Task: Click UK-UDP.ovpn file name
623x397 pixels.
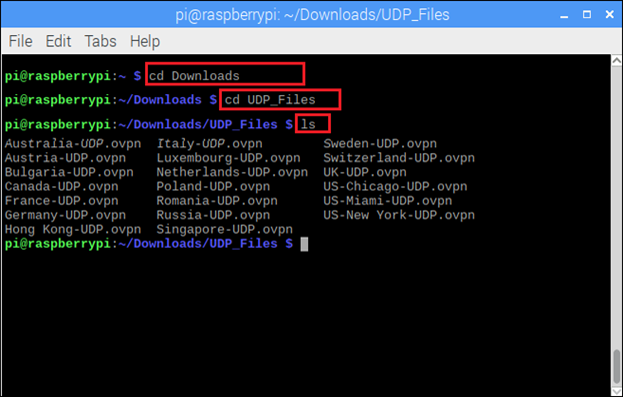Action: (x=365, y=172)
